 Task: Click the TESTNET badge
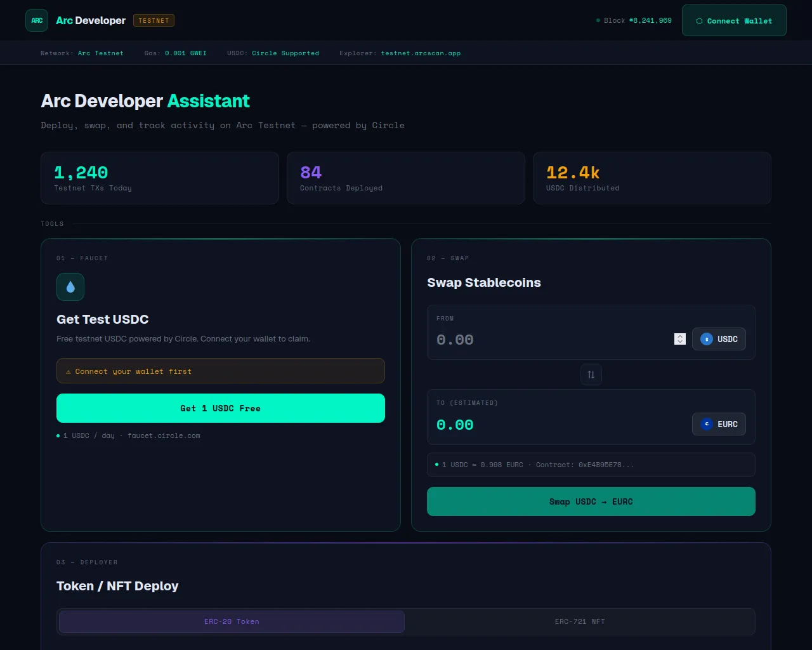[x=154, y=20]
